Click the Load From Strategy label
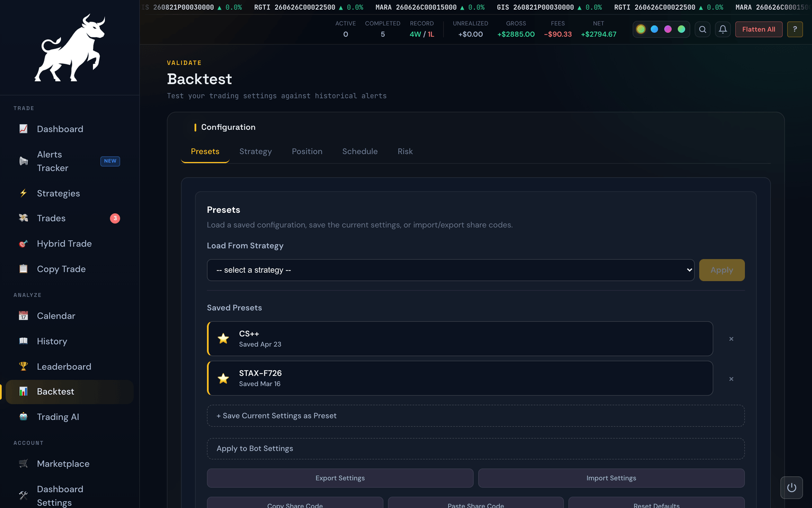The image size is (812, 508). [x=245, y=246]
